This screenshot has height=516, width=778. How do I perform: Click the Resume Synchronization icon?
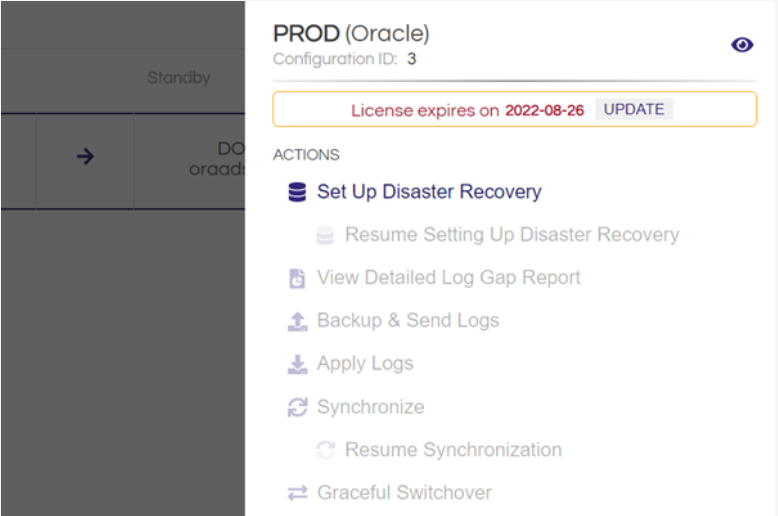tap(324, 450)
